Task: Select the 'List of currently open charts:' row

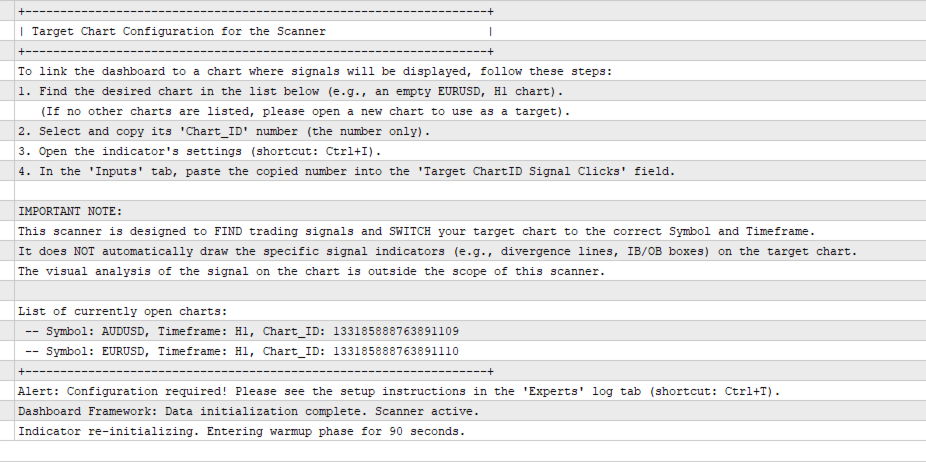Action: coord(470,311)
